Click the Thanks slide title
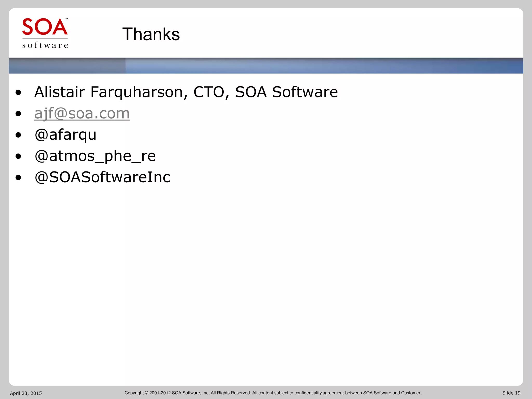 pyautogui.click(x=151, y=34)
